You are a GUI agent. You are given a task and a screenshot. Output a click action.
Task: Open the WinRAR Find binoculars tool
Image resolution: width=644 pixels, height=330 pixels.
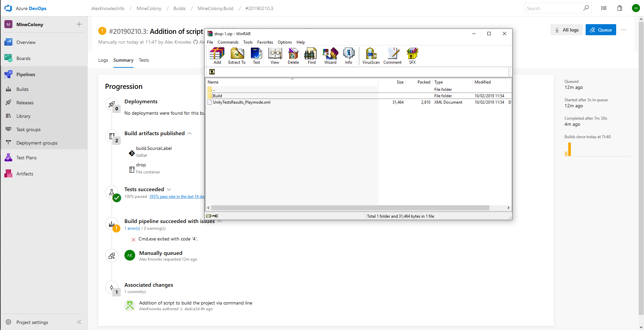[311, 56]
